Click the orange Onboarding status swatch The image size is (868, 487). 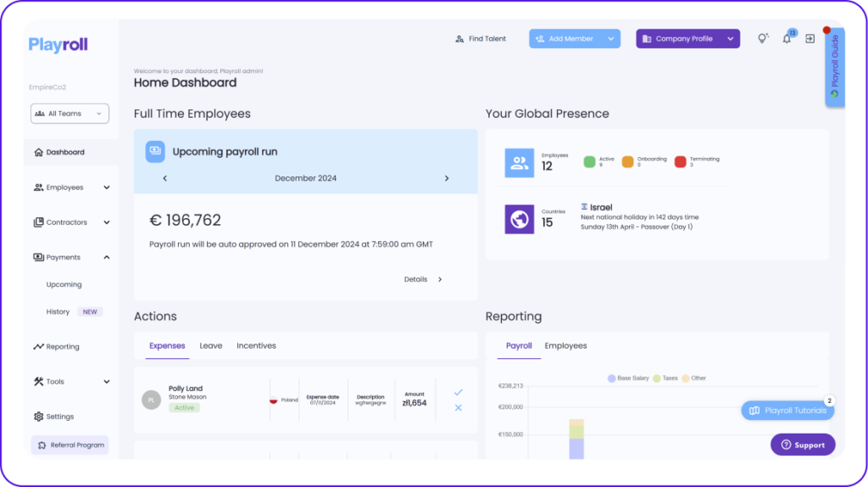[627, 162]
